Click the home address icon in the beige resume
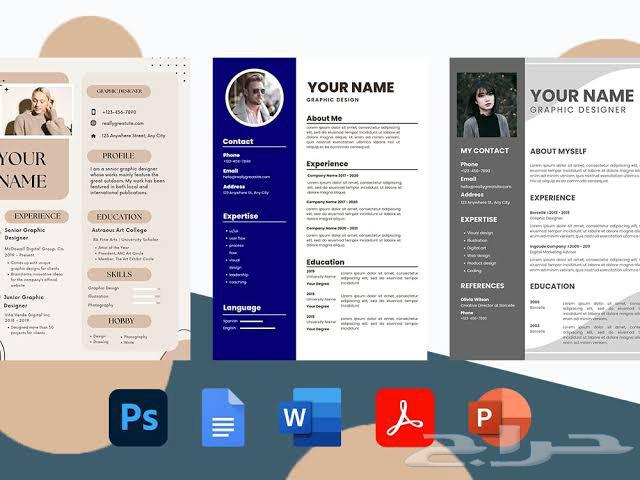 [93, 136]
